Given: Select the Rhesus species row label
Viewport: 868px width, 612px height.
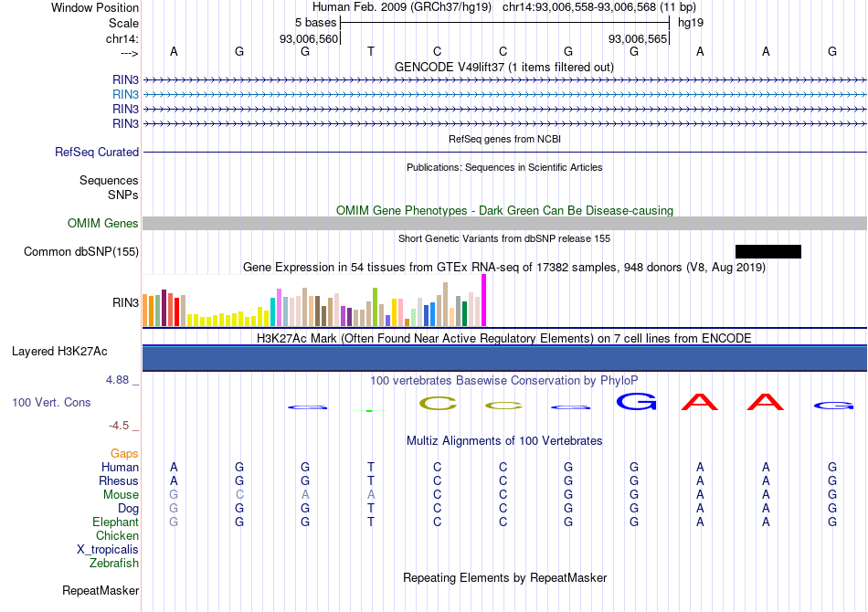Looking at the screenshot, I should (x=119, y=481).
